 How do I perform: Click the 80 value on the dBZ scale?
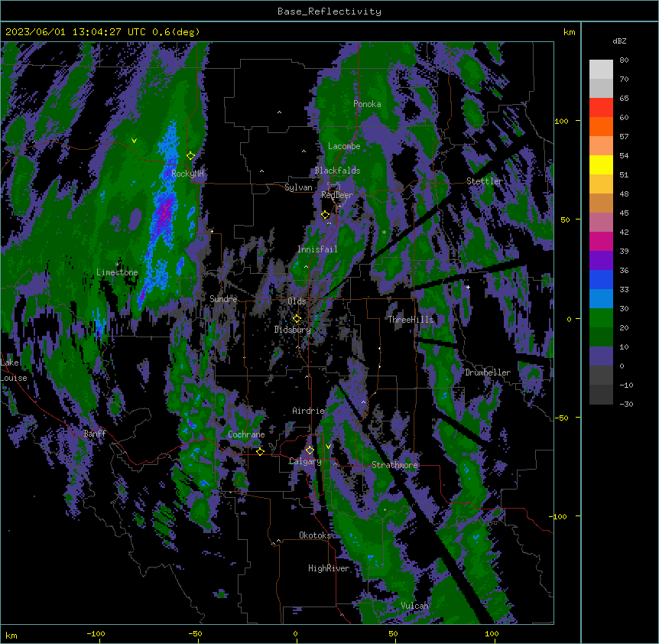(x=624, y=60)
